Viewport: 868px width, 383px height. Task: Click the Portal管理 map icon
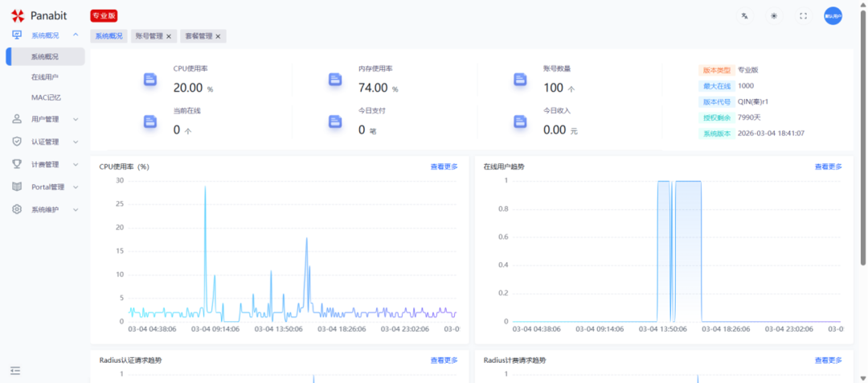pos(17,187)
